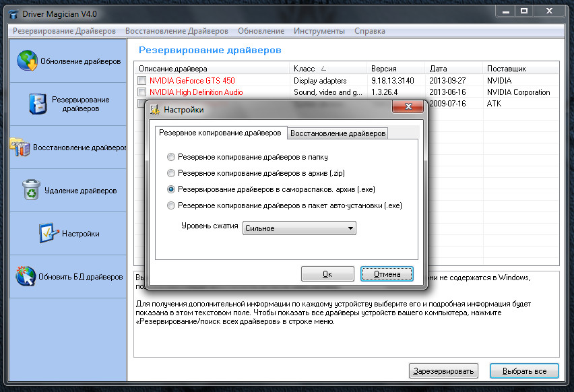Click the recycle bin Удаление драйверов icon

click(32, 189)
